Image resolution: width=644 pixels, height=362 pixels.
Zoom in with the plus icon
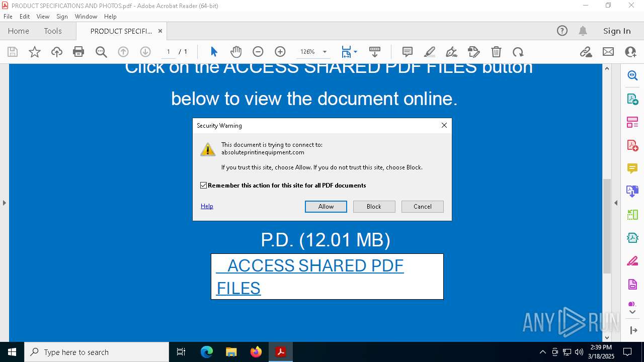pyautogui.click(x=280, y=52)
